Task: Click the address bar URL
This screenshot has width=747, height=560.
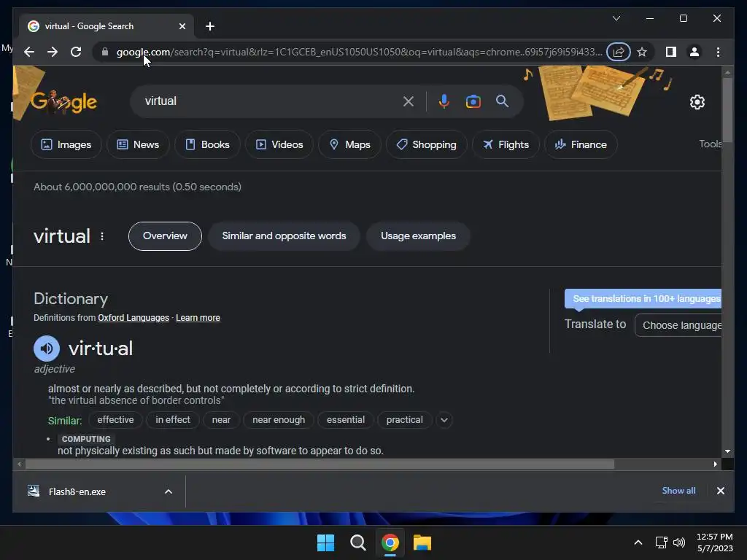Action: [359, 52]
